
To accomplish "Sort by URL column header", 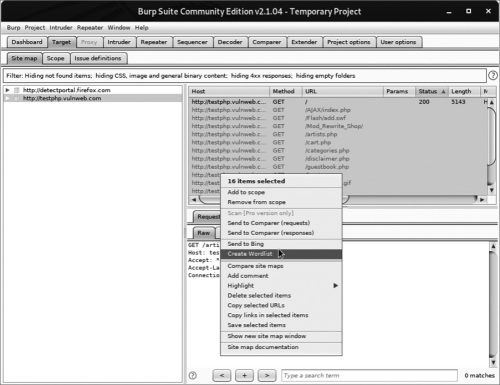I will coord(343,91).
